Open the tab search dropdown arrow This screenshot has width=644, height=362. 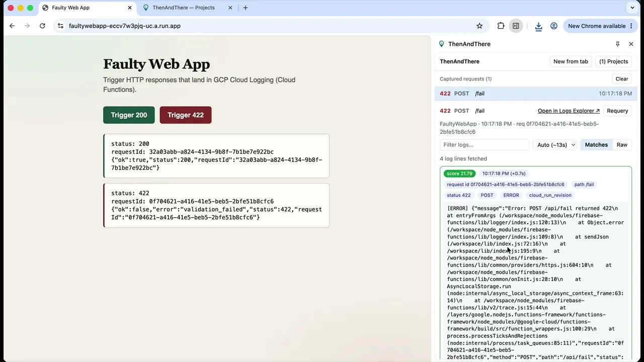pos(632,8)
